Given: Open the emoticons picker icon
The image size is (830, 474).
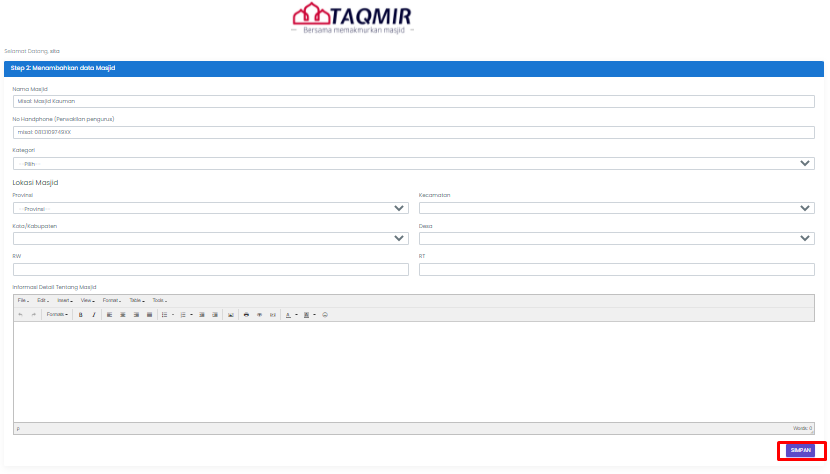Looking at the screenshot, I should point(325,314).
